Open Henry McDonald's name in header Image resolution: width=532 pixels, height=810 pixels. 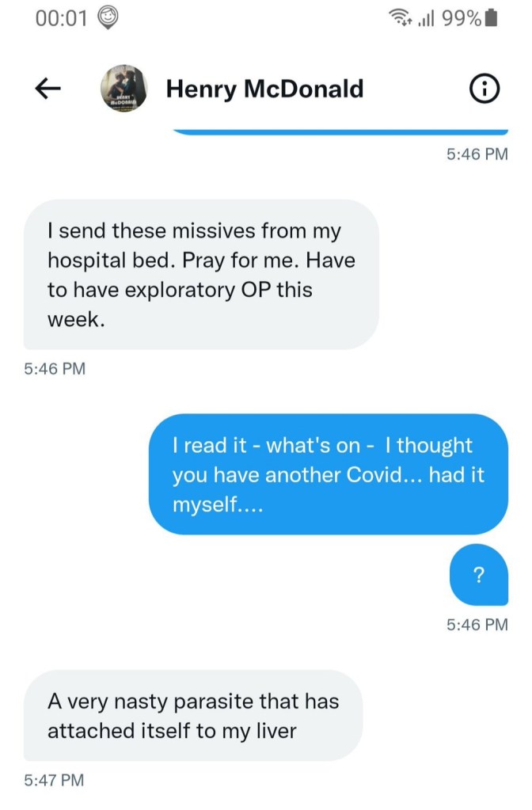[x=264, y=89]
